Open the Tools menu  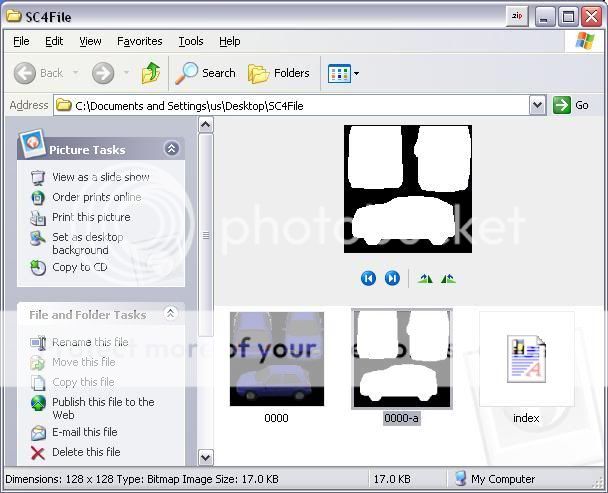pos(190,41)
